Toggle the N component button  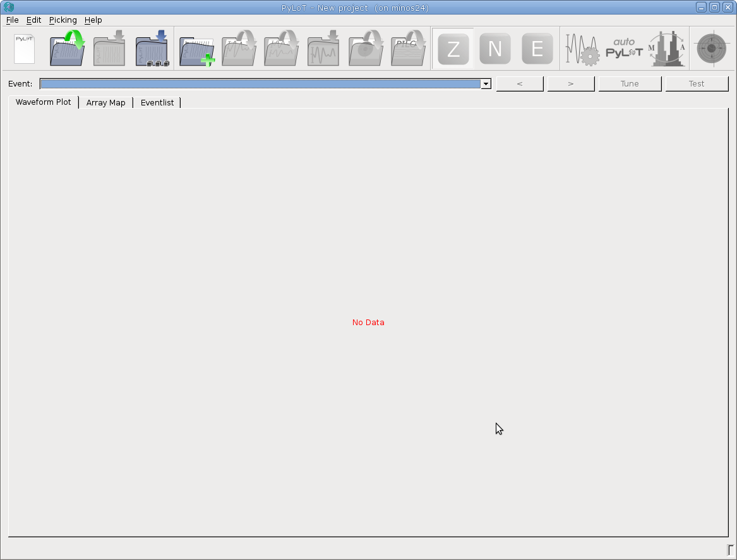pyautogui.click(x=495, y=49)
